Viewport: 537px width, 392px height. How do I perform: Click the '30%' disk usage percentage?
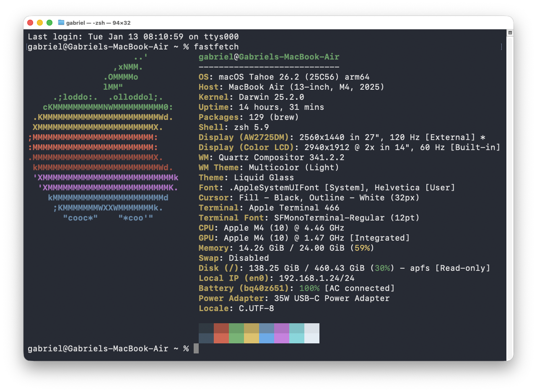click(x=382, y=268)
